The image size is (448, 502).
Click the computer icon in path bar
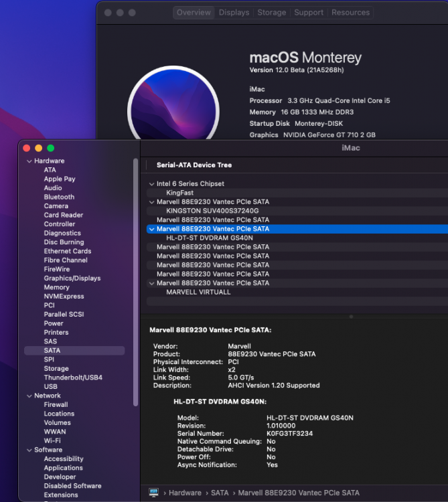(x=154, y=493)
